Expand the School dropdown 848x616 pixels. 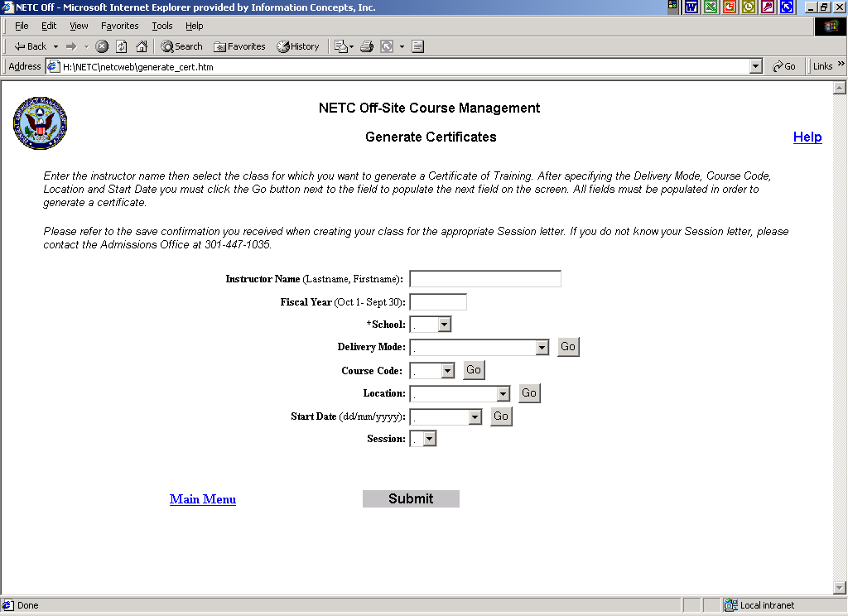pyautogui.click(x=445, y=325)
